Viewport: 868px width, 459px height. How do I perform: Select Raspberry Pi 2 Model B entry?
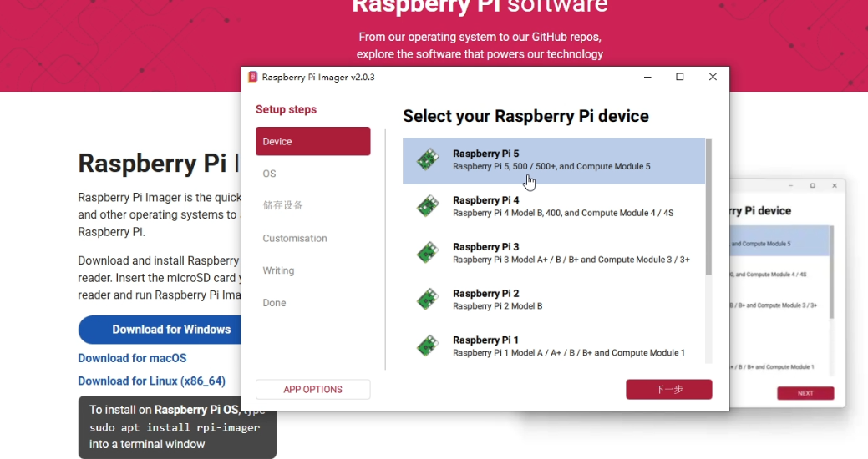pos(554,300)
